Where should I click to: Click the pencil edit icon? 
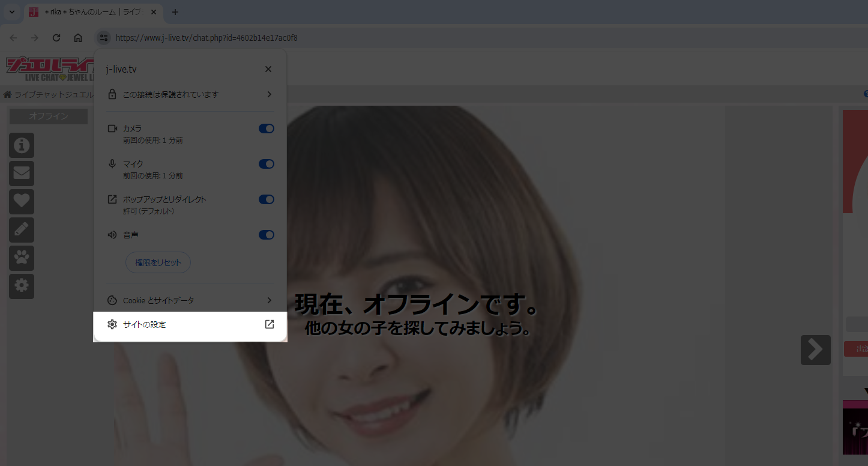(22, 230)
